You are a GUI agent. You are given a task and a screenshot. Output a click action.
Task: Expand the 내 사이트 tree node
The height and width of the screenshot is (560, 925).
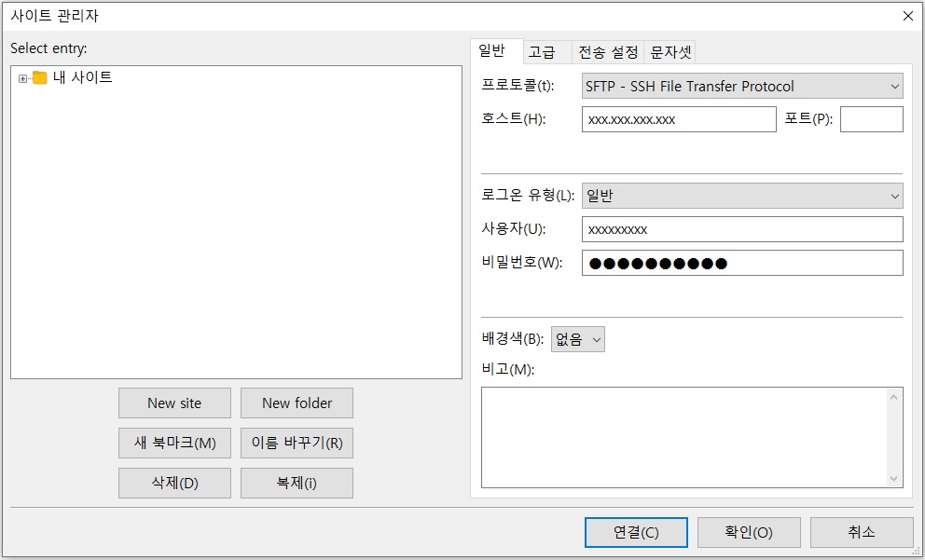22,78
